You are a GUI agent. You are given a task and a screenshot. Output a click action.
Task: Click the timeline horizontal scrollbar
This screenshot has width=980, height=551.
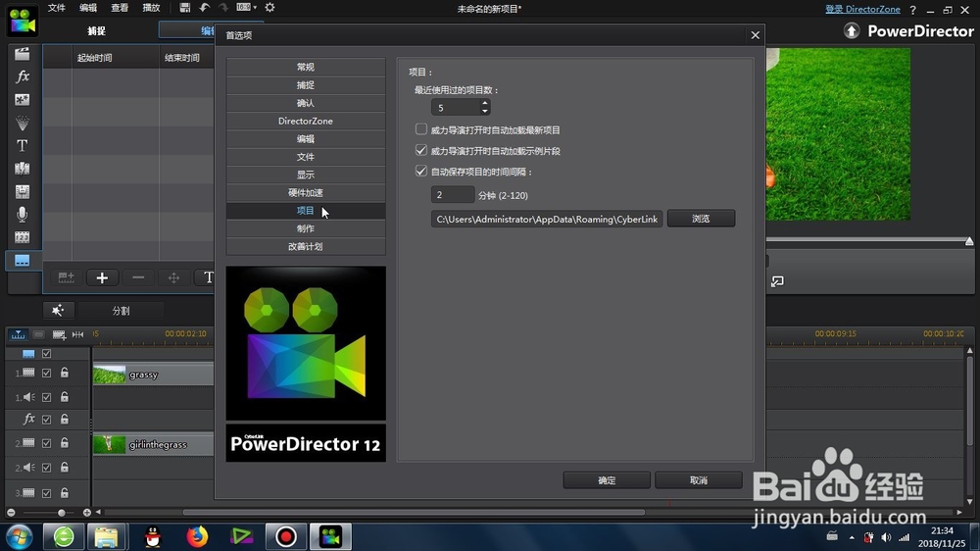tap(414, 512)
